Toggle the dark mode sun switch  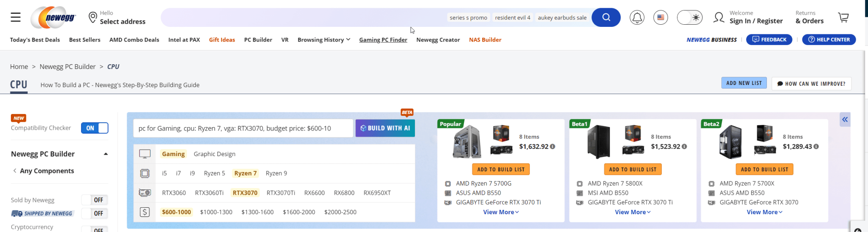(690, 17)
